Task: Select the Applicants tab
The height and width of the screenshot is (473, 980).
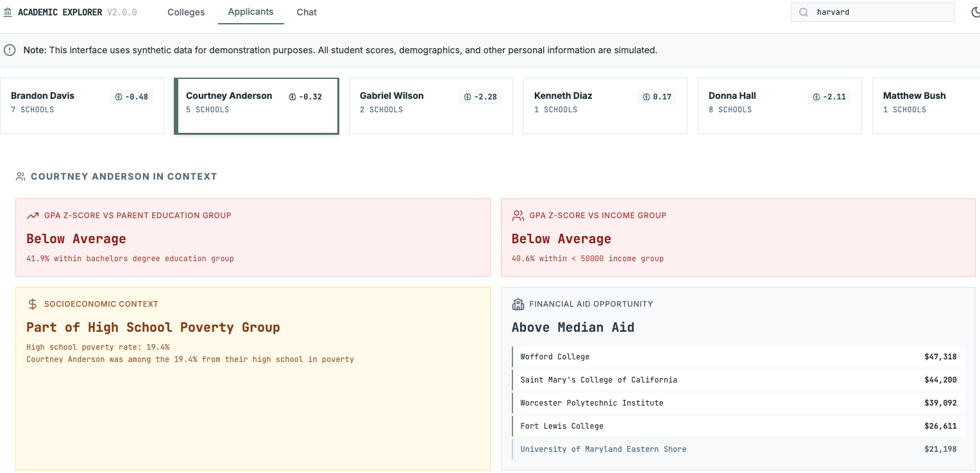Action: click(250, 11)
